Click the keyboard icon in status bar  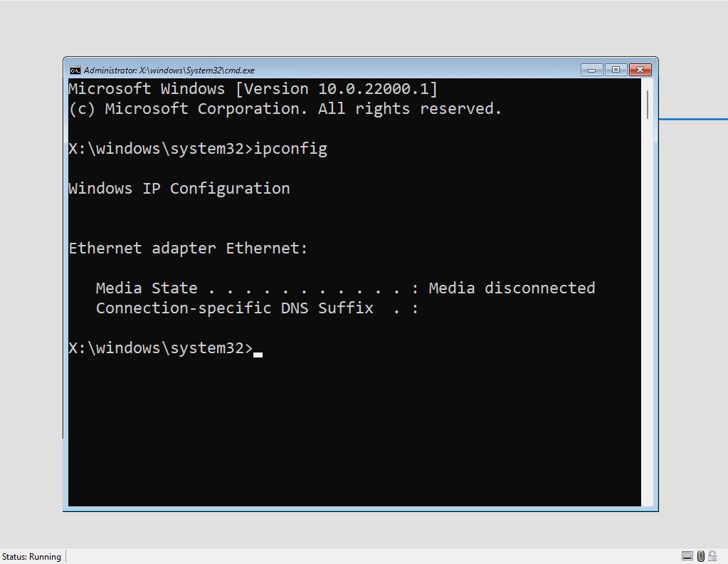(x=687, y=556)
